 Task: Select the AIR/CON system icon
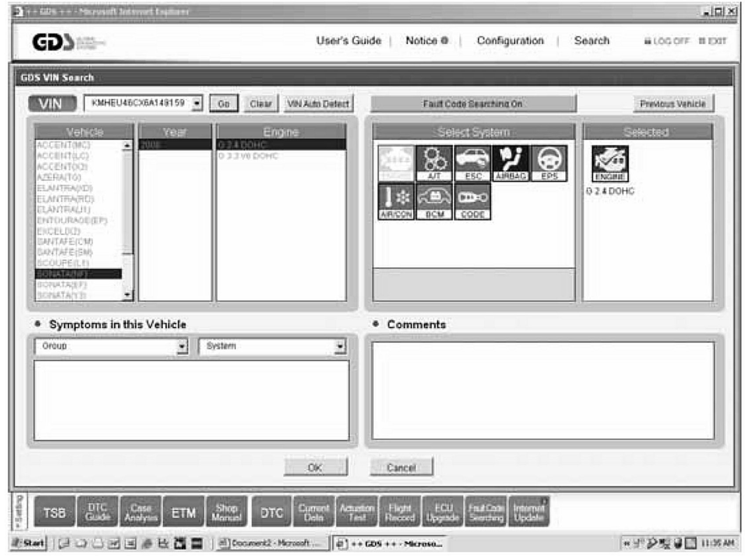coord(396,201)
